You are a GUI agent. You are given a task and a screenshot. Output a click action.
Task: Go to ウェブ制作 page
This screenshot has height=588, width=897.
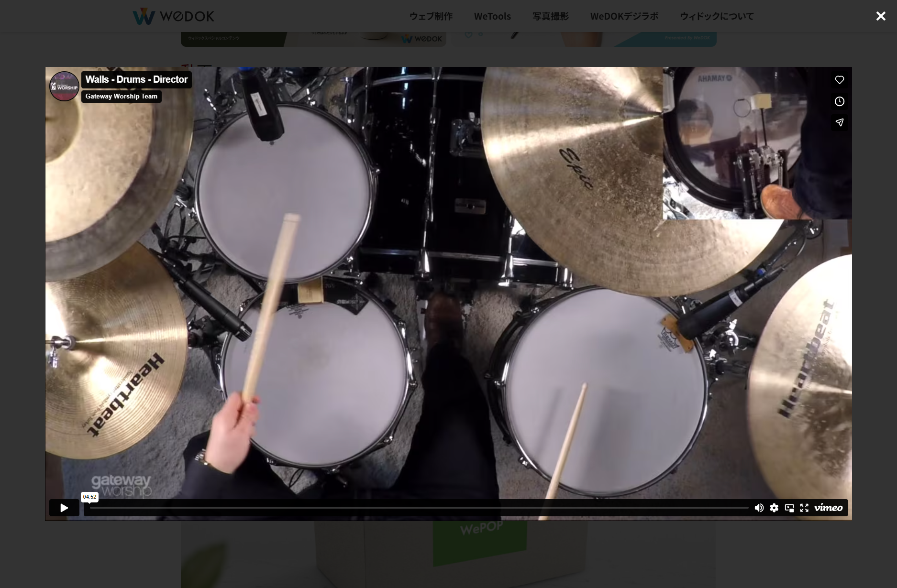[x=431, y=16]
